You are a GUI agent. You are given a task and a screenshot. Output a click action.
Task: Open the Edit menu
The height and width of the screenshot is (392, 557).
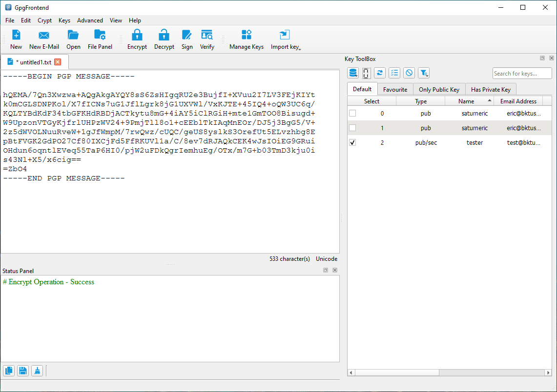25,20
